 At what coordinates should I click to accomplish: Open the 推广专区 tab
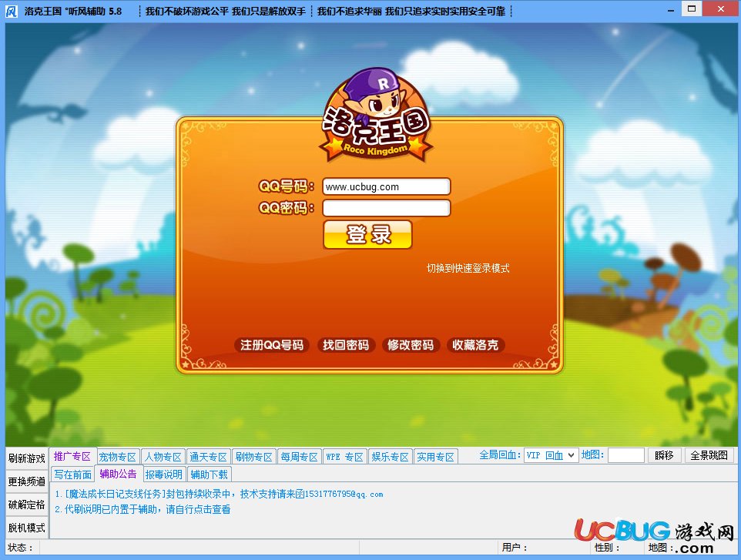pos(72,456)
